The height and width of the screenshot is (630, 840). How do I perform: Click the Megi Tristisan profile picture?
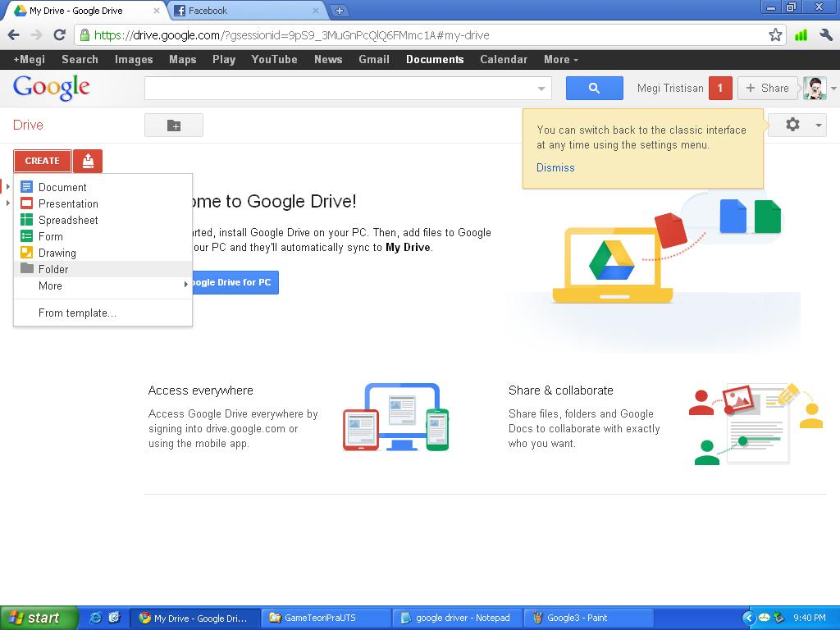click(x=815, y=88)
